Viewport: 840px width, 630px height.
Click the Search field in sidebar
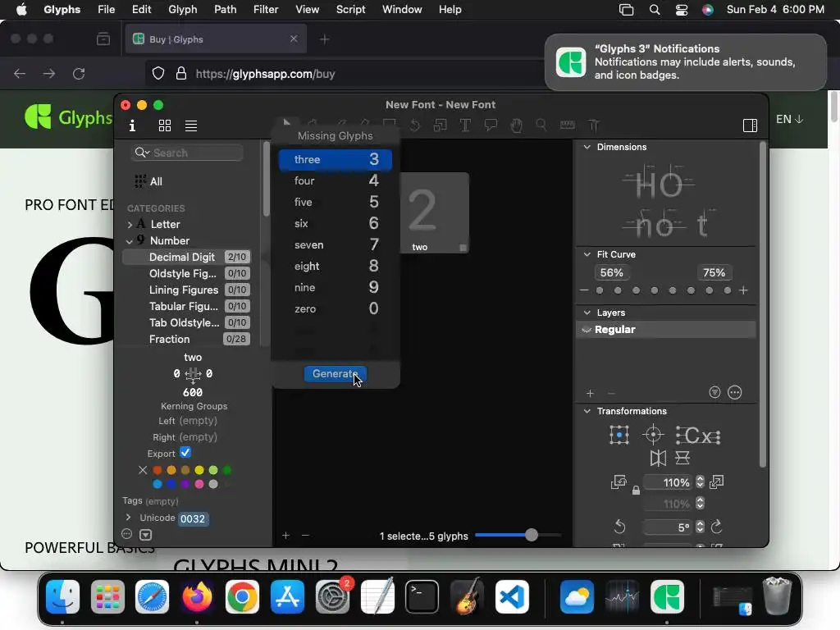(187, 153)
